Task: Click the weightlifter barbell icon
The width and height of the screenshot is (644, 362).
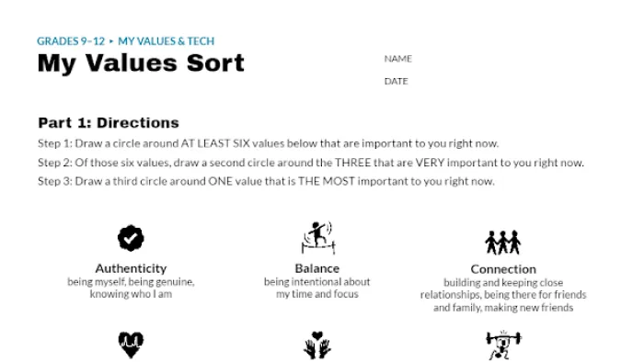Action: [503, 345]
